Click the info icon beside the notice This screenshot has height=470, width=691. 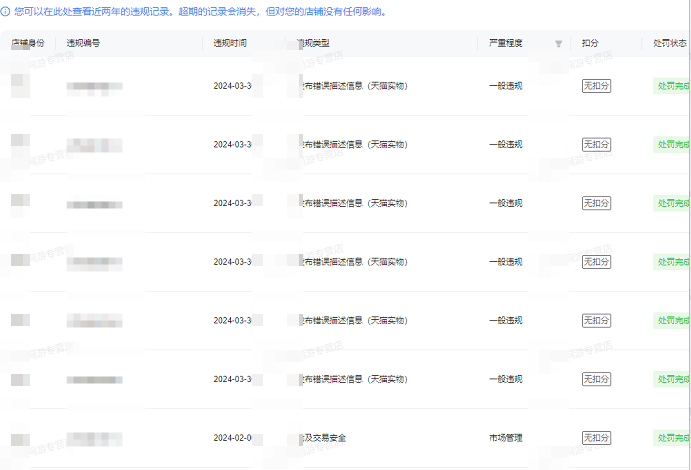tap(5, 12)
